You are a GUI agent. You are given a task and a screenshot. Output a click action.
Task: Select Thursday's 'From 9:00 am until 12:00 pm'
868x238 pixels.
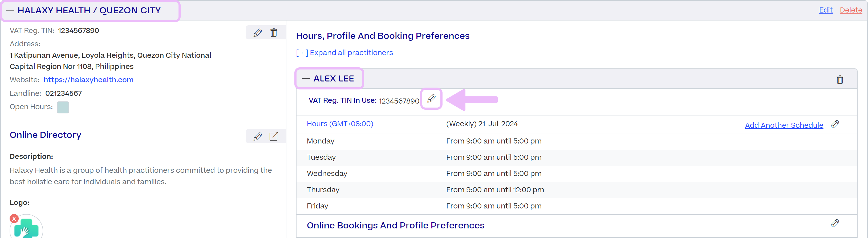[x=495, y=190]
